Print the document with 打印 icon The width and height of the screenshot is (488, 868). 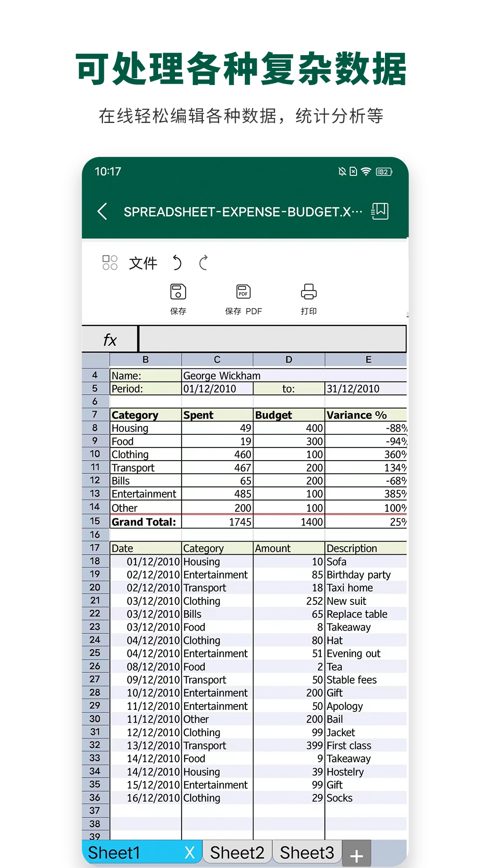coord(309,298)
